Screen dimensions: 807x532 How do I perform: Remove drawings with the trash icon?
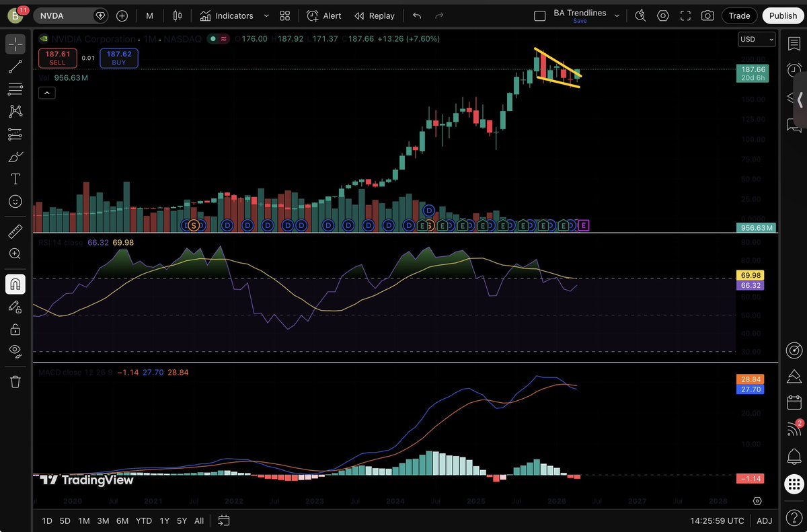coord(15,381)
